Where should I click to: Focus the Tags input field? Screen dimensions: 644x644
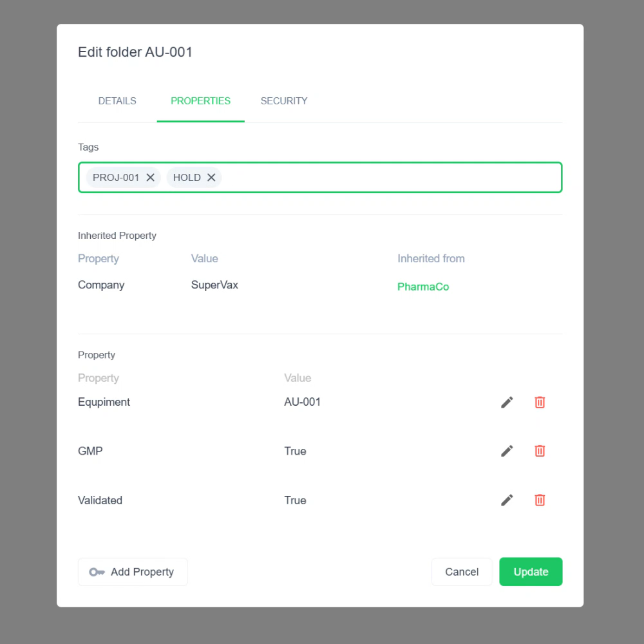point(386,178)
